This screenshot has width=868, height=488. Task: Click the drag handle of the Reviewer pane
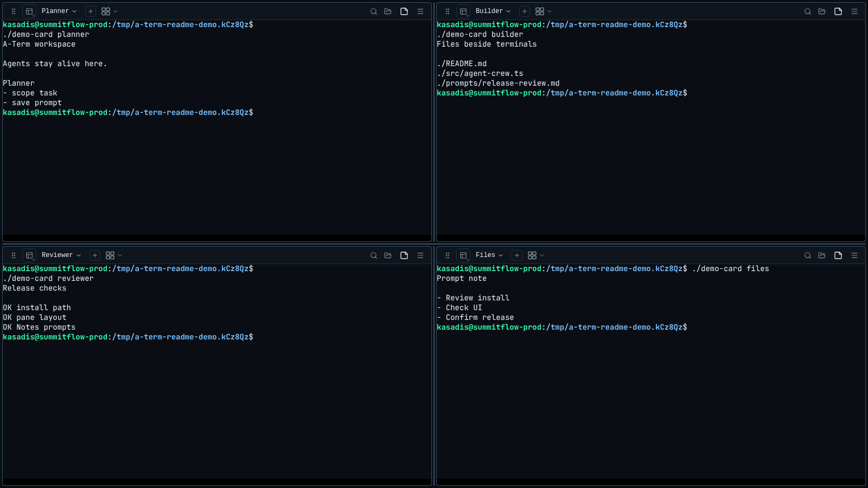(x=14, y=255)
